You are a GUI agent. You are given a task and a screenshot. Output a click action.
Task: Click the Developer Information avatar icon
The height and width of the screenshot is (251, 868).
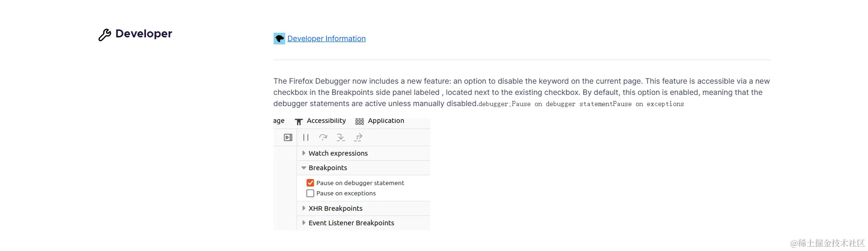[279, 38]
